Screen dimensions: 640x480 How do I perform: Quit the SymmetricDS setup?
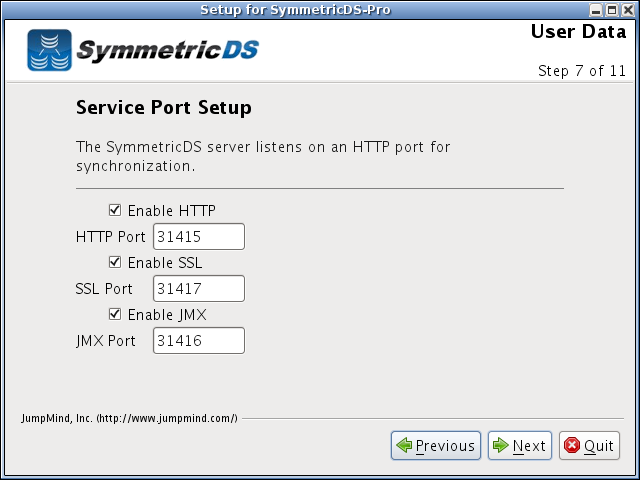click(x=589, y=445)
